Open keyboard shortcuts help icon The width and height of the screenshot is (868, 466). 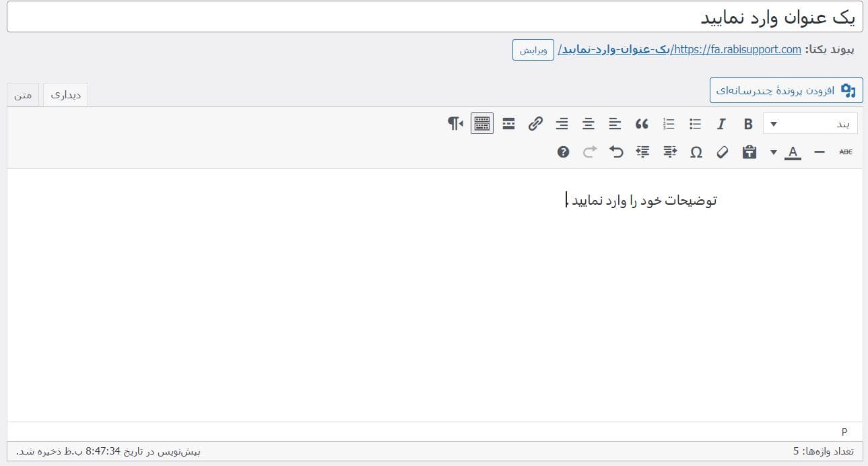point(564,152)
